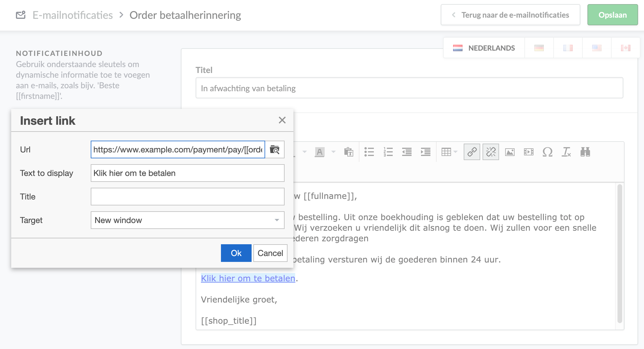Click the Text to display field
Image resolution: width=644 pixels, height=349 pixels.
coord(188,173)
